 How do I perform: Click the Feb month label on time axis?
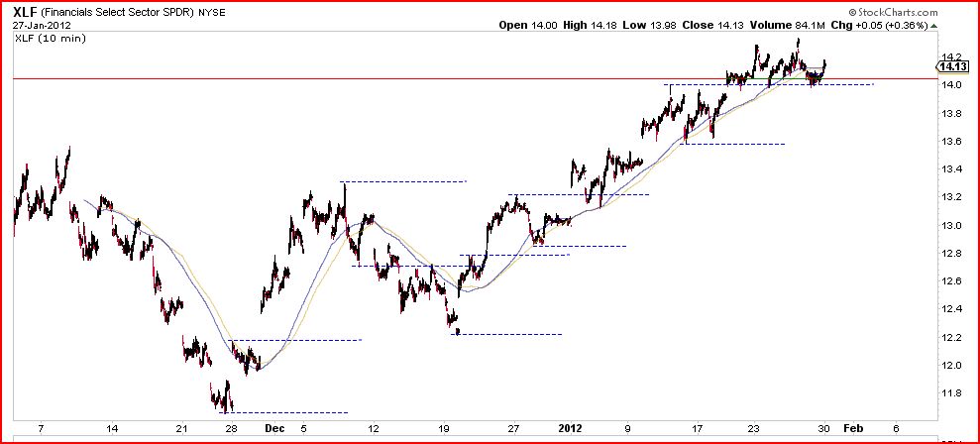pyautogui.click(x=853, y=429)
